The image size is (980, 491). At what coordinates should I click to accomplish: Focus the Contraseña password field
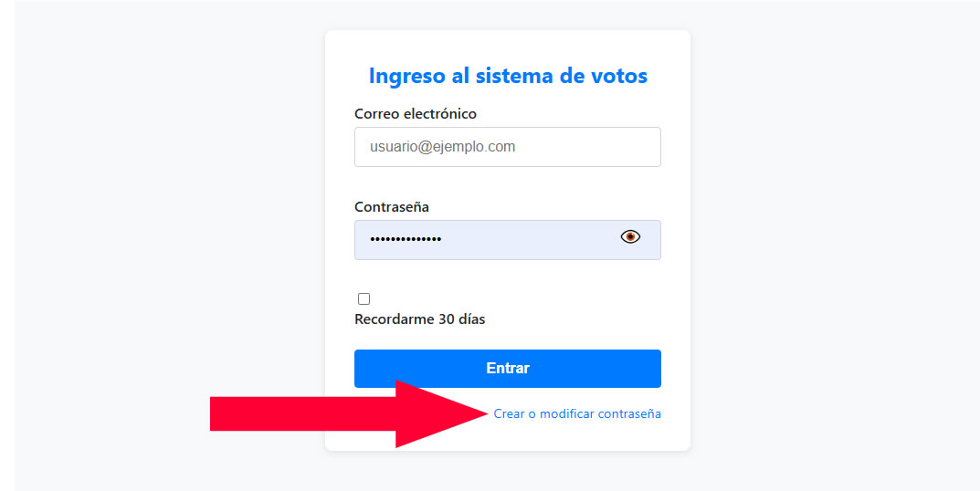click(x=484, y=240)
